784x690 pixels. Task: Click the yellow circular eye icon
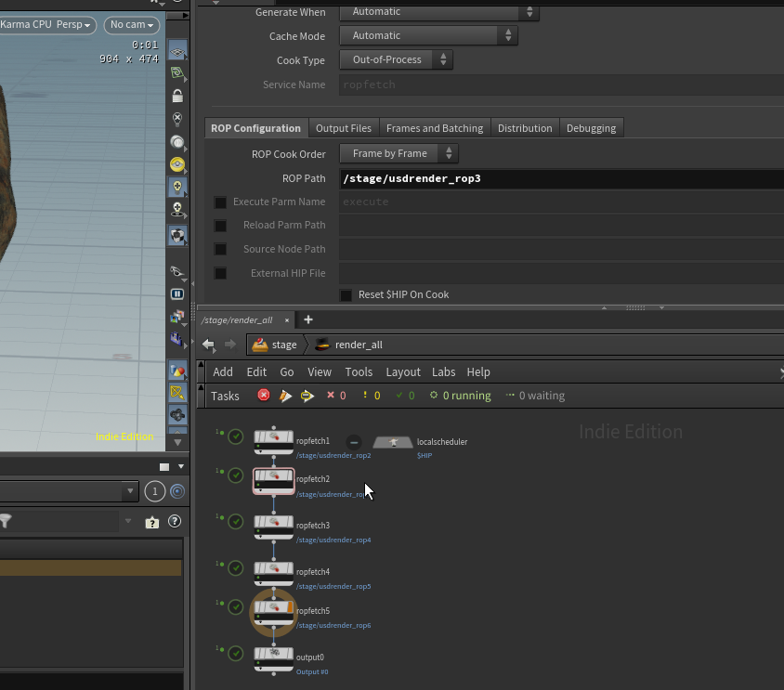click(177, 164)
